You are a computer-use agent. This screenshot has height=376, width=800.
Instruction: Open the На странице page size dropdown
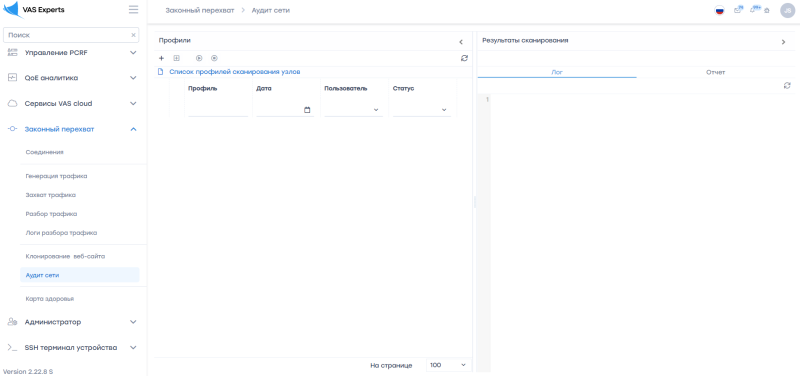coord(448,365)
